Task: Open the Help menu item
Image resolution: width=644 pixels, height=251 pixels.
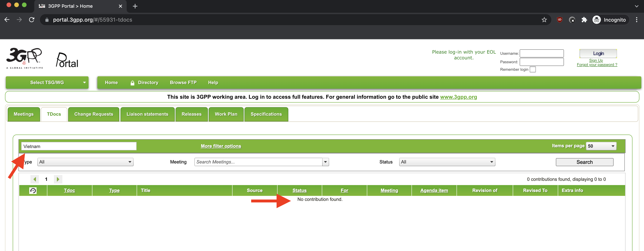Action: [213, 83]
